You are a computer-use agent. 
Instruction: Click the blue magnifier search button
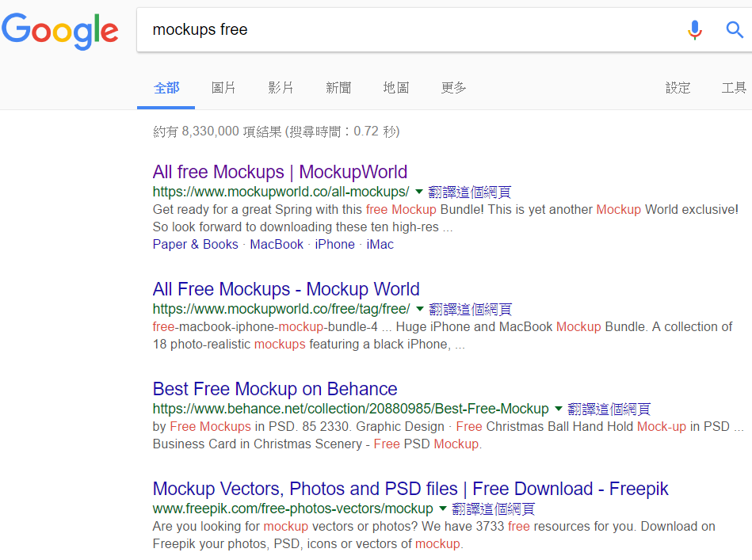(735, 30)
